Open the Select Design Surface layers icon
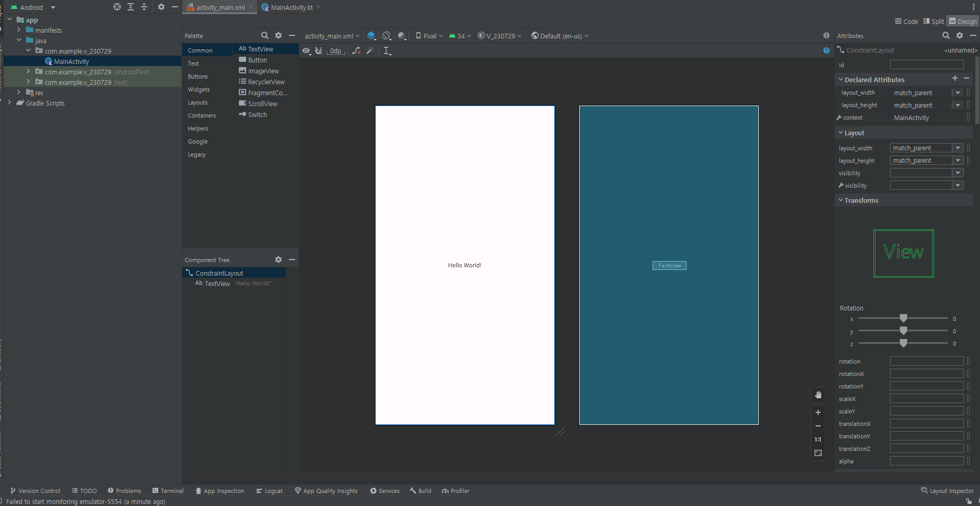 pyautogui.click(x=371, y=36)
